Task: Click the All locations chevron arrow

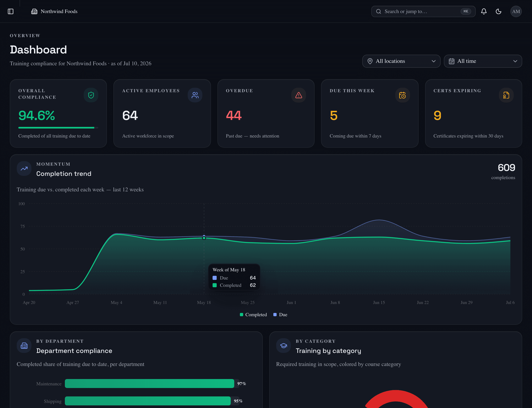Action: pyautogui.click(x=433, y=61)
